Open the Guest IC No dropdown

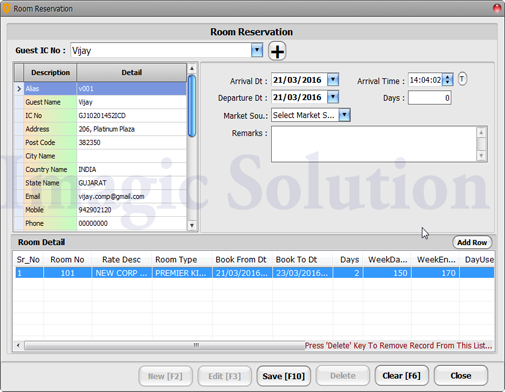(257, 50)
